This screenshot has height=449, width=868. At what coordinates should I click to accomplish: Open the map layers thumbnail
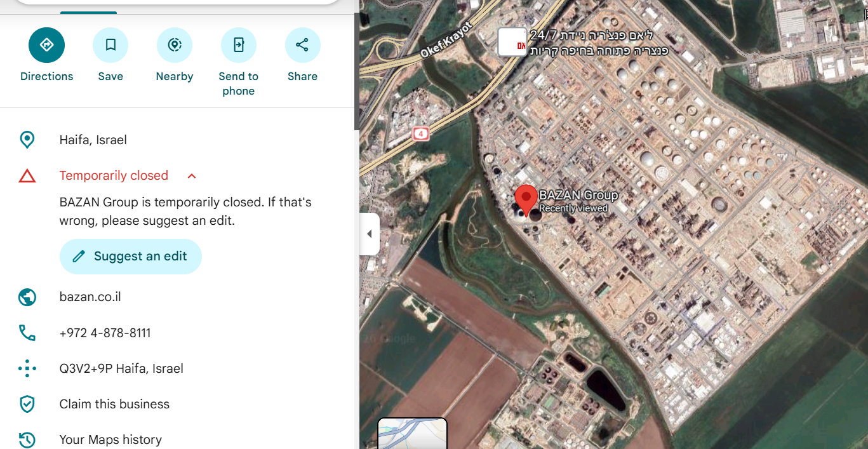coord(413,433)
